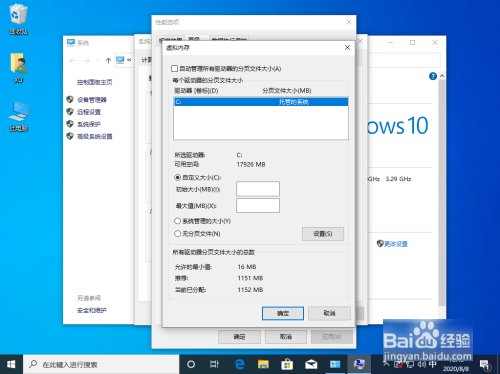The image size is (500, 374).
Task: Click the volume icon in system tray
Action: point(422,364)
